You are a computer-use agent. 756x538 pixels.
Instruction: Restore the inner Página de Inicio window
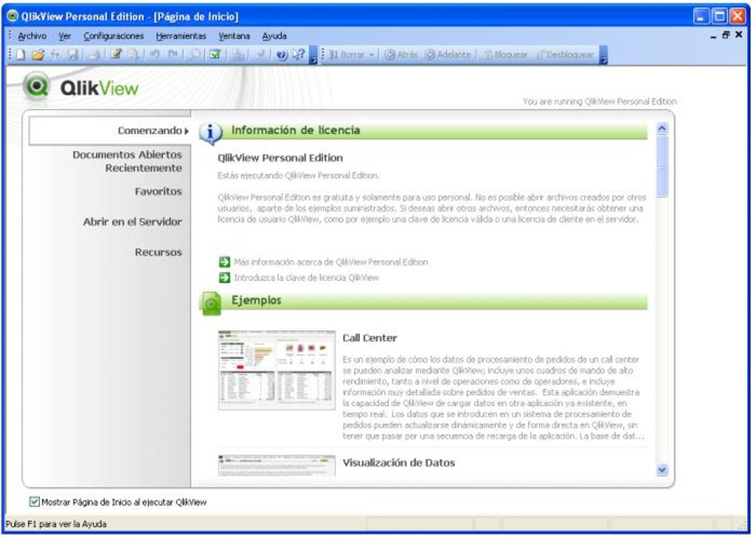(x=726, y=35)
